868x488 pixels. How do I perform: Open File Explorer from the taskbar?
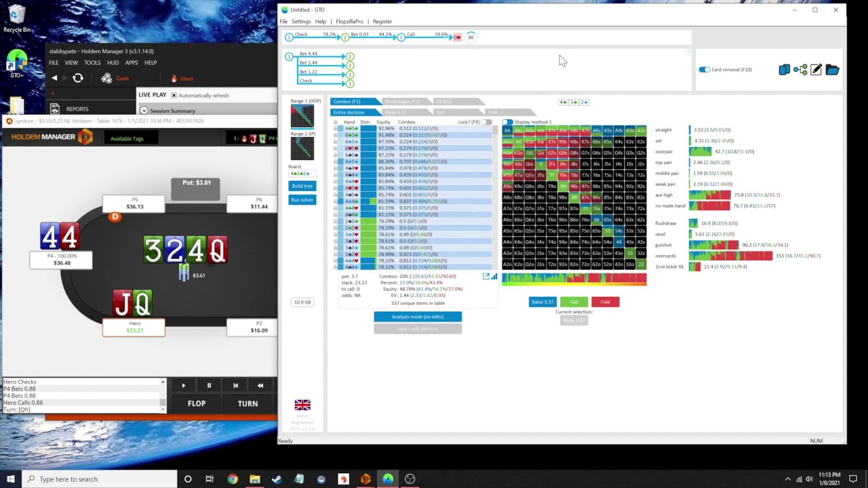pyautogui.click(x=255, y=479)
